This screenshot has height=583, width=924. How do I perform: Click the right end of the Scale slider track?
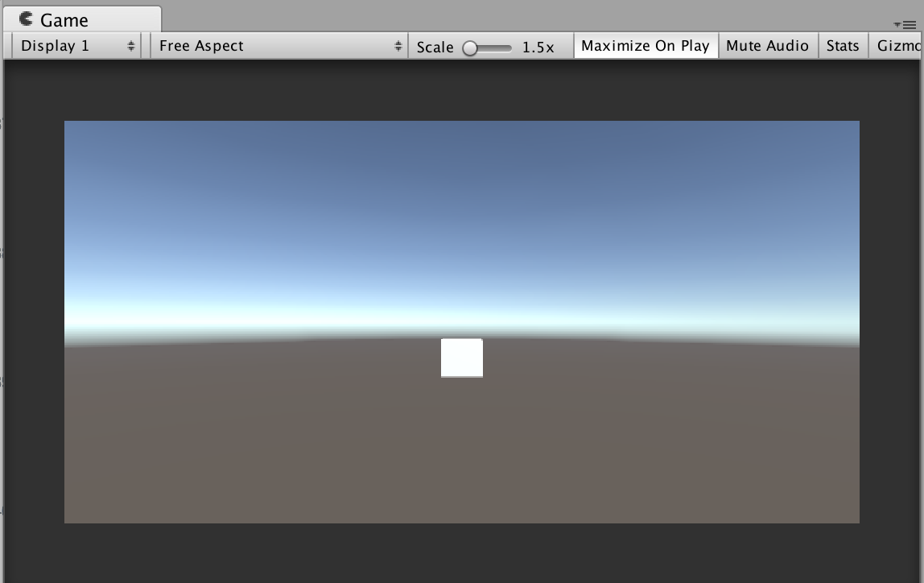pos(509,48)
